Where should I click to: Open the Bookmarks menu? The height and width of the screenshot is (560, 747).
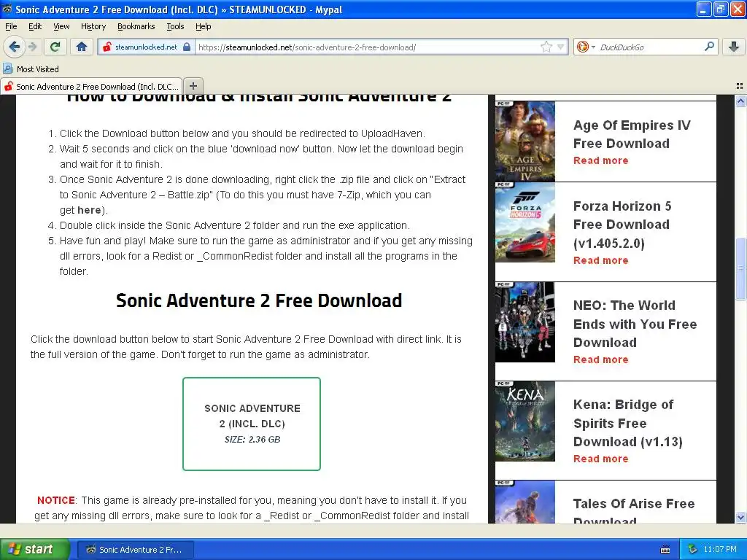(136, 27)
